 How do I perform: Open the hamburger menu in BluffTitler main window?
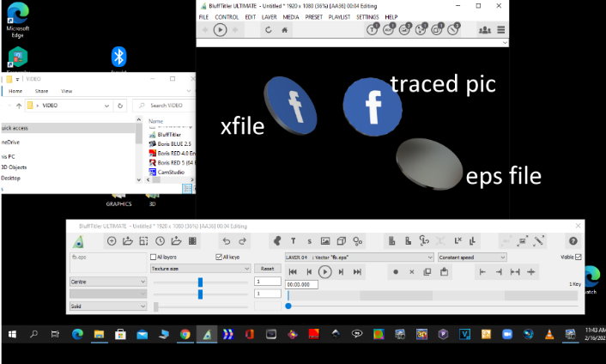[x=501, y=30]
